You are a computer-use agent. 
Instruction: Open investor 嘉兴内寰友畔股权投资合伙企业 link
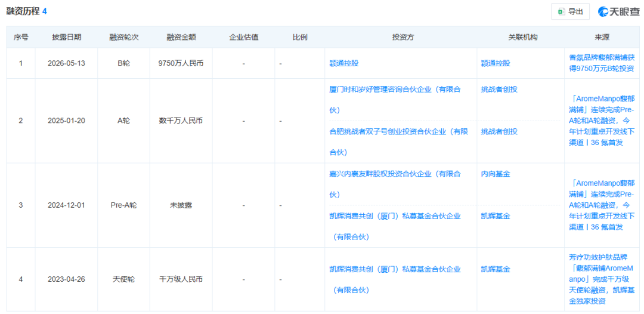click(x=395, y=184)
